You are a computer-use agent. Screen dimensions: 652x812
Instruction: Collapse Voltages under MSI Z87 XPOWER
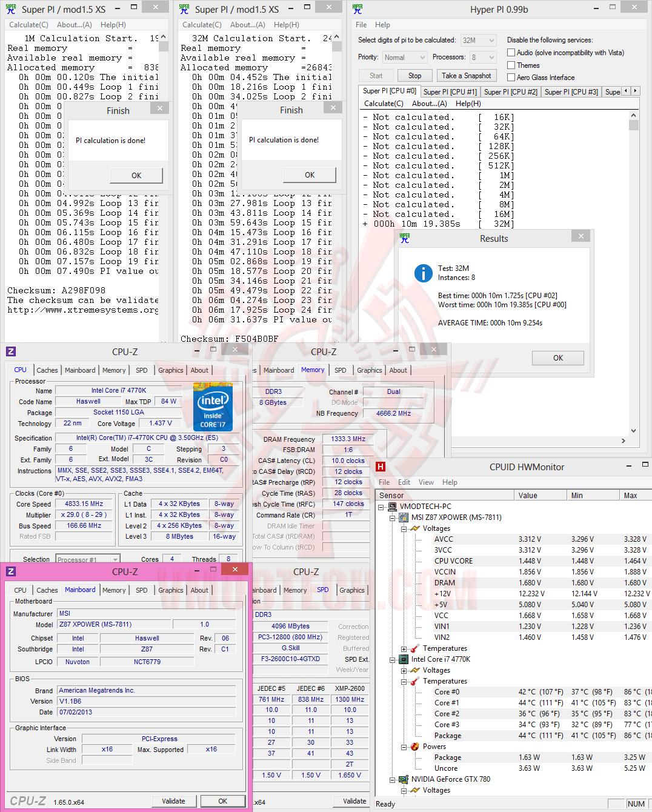(x=404, y=528)
